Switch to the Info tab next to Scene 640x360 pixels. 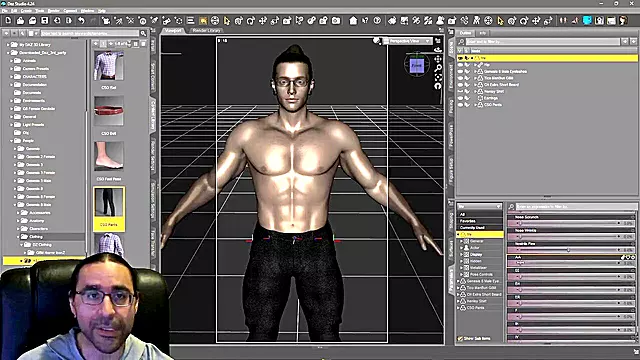[x=482, y=33]
